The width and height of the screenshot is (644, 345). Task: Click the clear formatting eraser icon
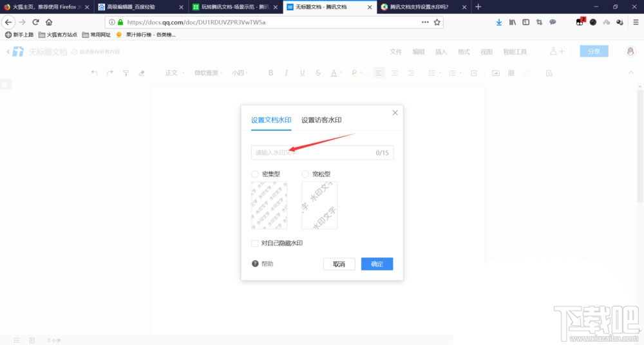[x=142, y=73]
